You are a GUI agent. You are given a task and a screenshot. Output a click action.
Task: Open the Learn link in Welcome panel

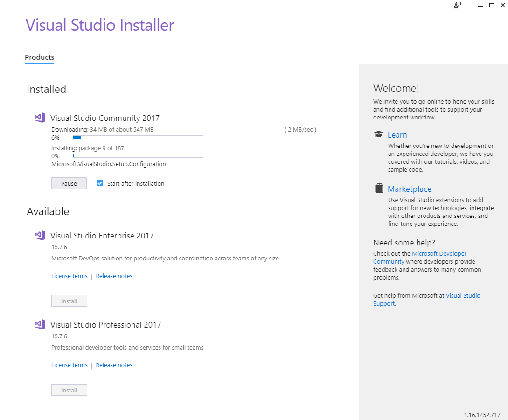397,135
